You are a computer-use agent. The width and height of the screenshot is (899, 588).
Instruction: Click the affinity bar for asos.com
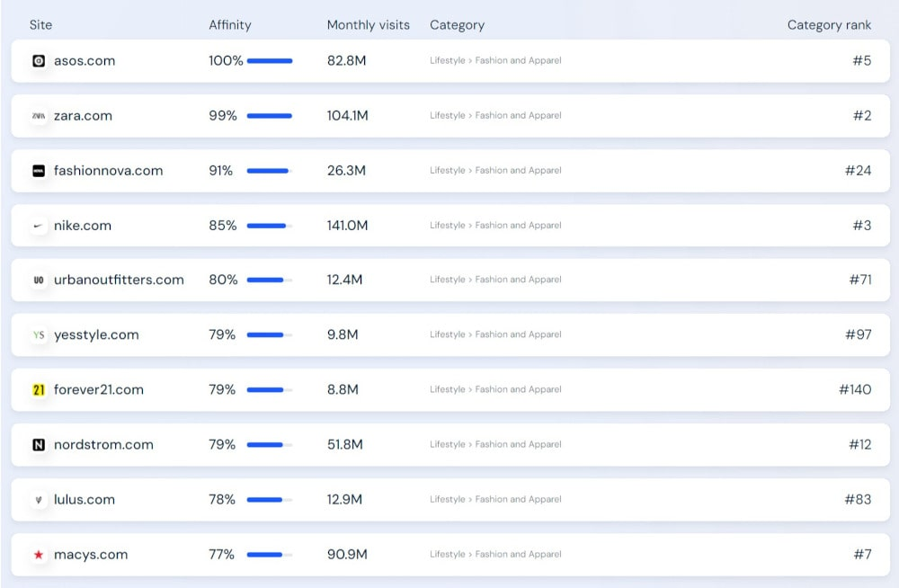(270, 61)
